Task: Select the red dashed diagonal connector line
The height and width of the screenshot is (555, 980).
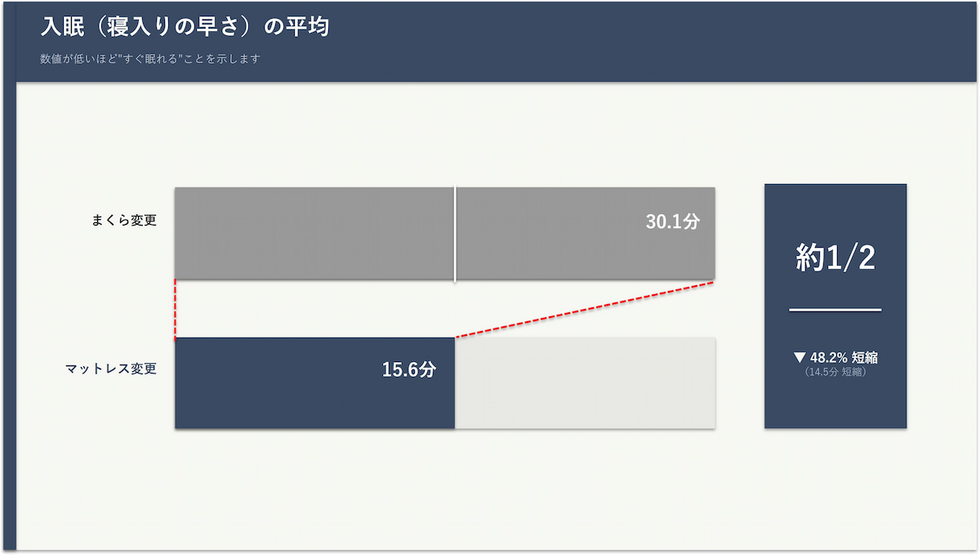Action: click(585, 309)
